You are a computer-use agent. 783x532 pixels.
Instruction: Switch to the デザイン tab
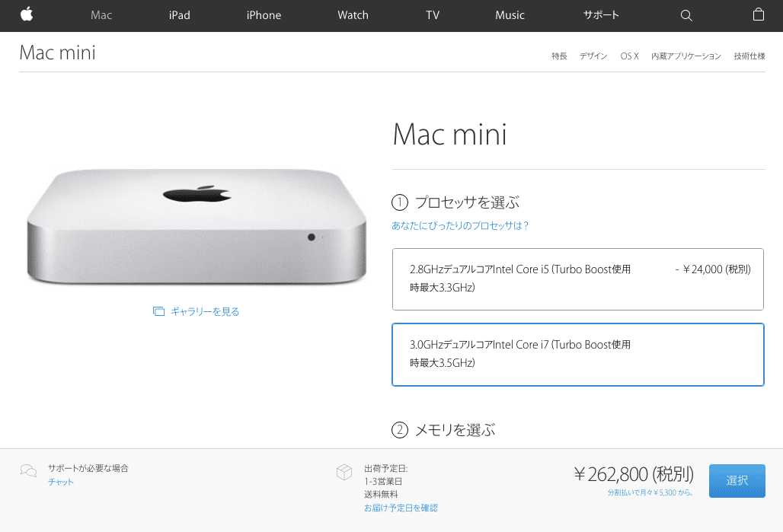coord(593,56)
